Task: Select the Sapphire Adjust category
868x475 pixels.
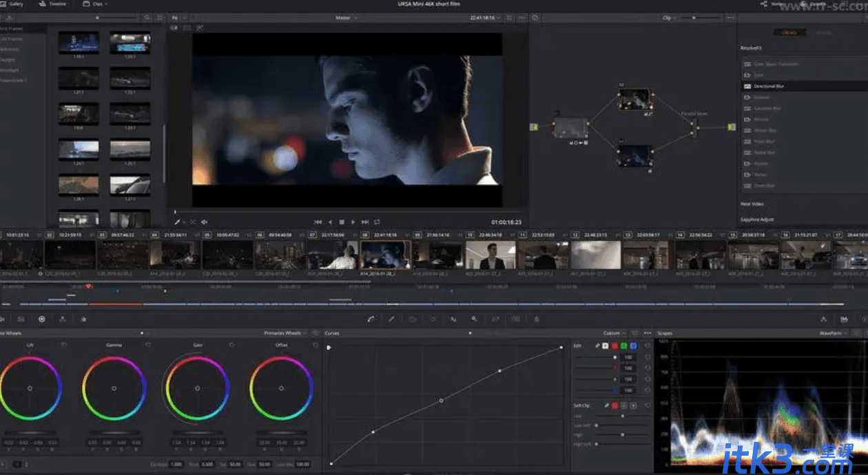Action: coord(757,219)
